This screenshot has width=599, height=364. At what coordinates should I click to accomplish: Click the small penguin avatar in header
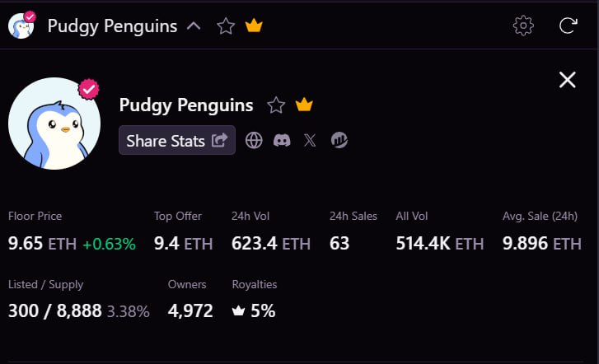[x=21, y=26]
